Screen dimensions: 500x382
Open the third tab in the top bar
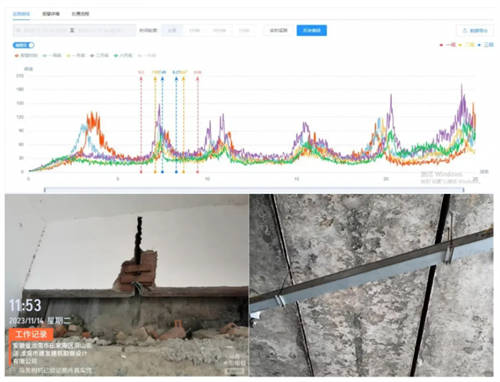(x=80, y=14)
